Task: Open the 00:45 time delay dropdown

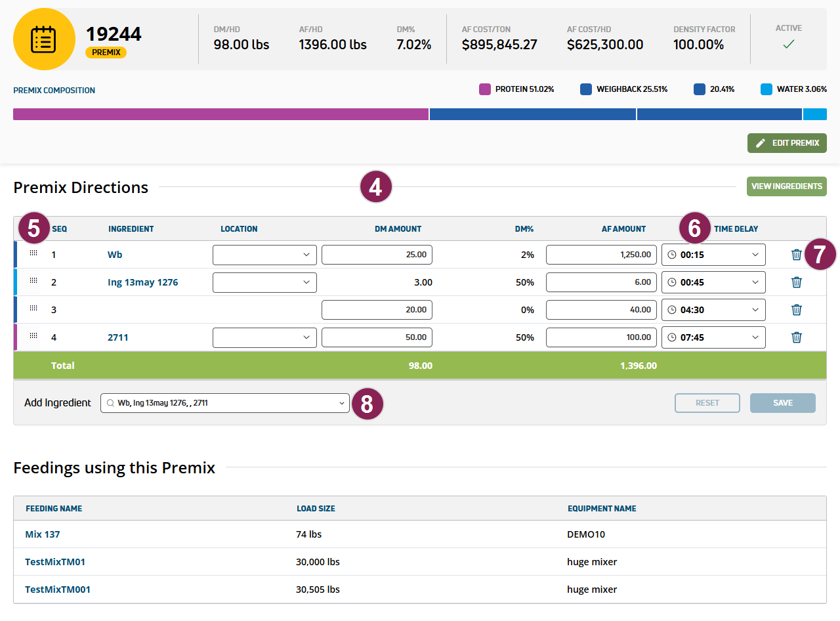Action: (713, 282)
